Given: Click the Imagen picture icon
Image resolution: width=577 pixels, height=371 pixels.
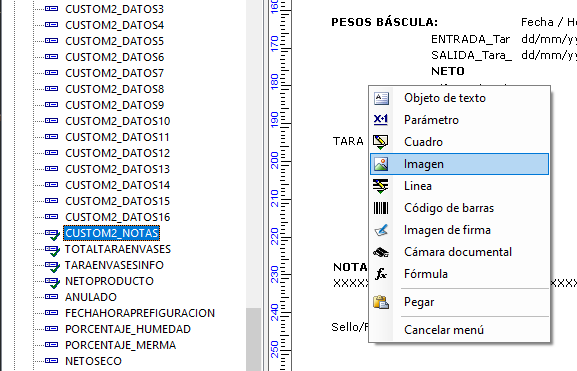Looking at the screenshot, I should 381,164.
